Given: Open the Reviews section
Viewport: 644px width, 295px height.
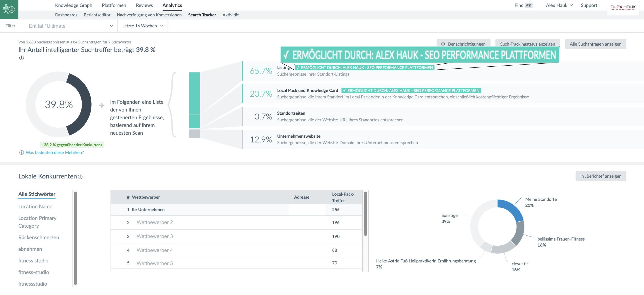Looking at the screenshot, I should pyautogui.click(x=144, y=5).
